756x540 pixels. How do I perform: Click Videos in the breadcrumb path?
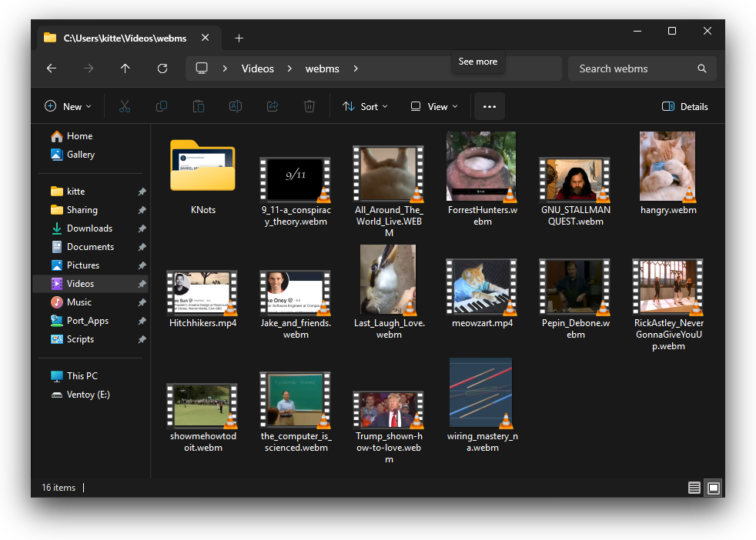tap(257, 69)
